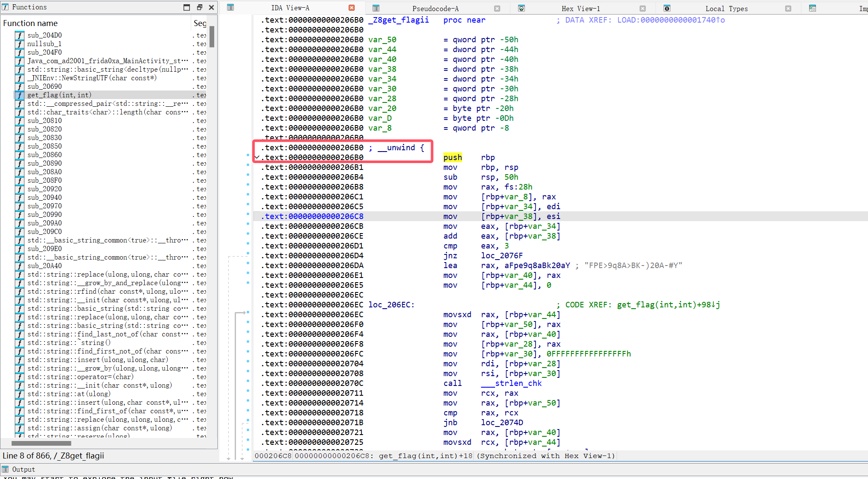The width and height of the screenshot is (868, 479).
Task: Click function icon beside sub_208F0
Action: pos(20,180)
